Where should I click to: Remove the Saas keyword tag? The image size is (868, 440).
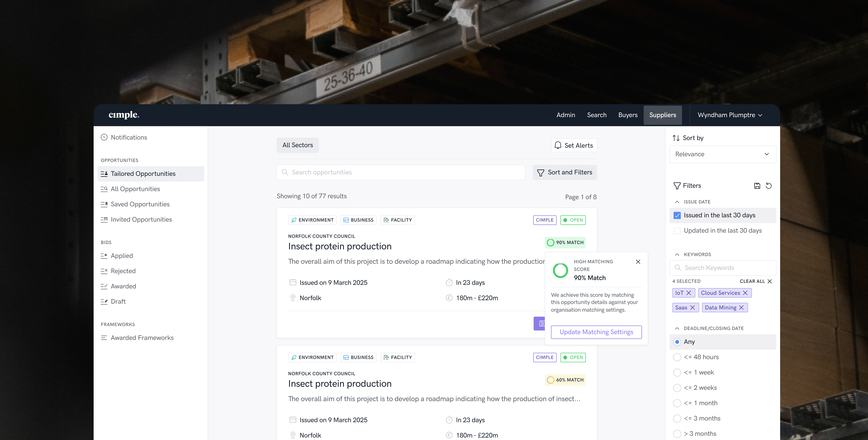[x=692, y=307]
